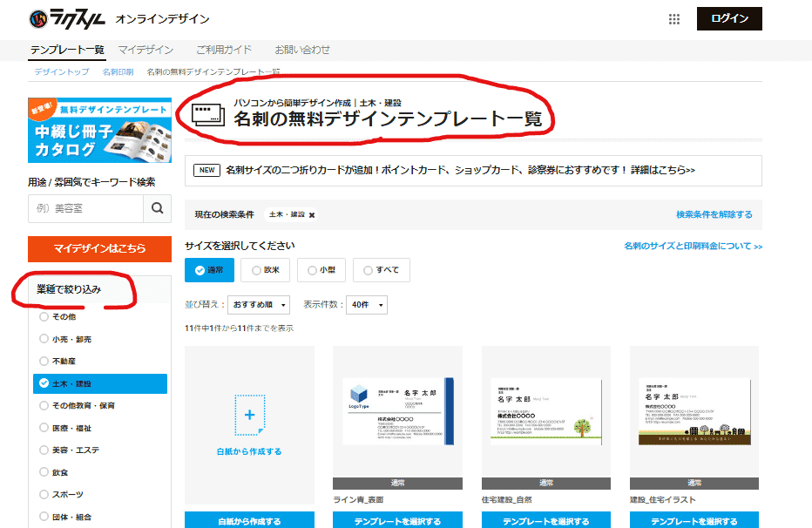Choose 小型 size option
The height and width of the screenshot is (528, 812).
(321, 270)
